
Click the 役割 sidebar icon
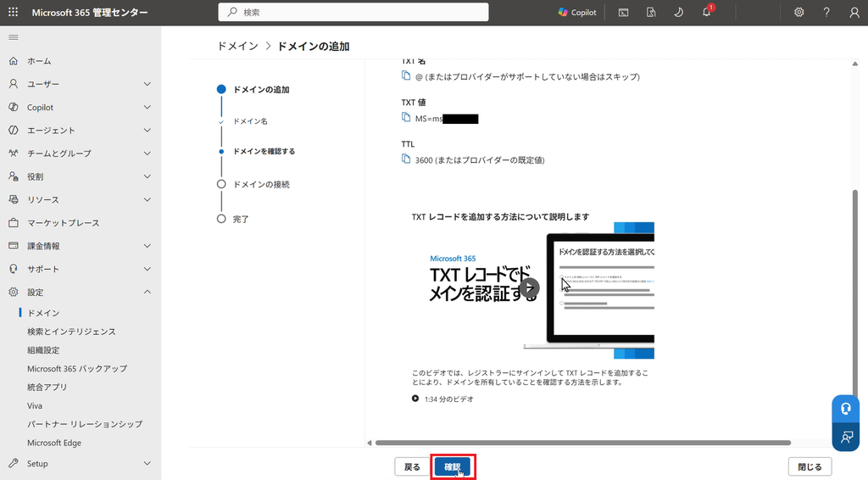pyautogui.click(x=14, y=176)
